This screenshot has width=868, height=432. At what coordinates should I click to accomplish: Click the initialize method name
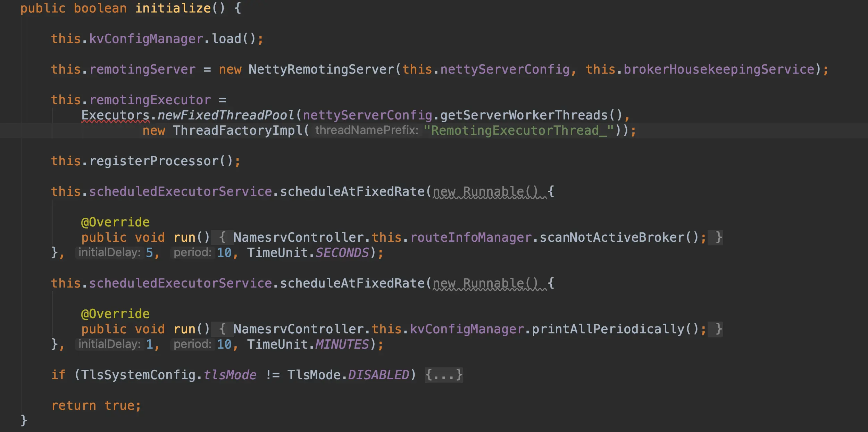coord(173,8)
